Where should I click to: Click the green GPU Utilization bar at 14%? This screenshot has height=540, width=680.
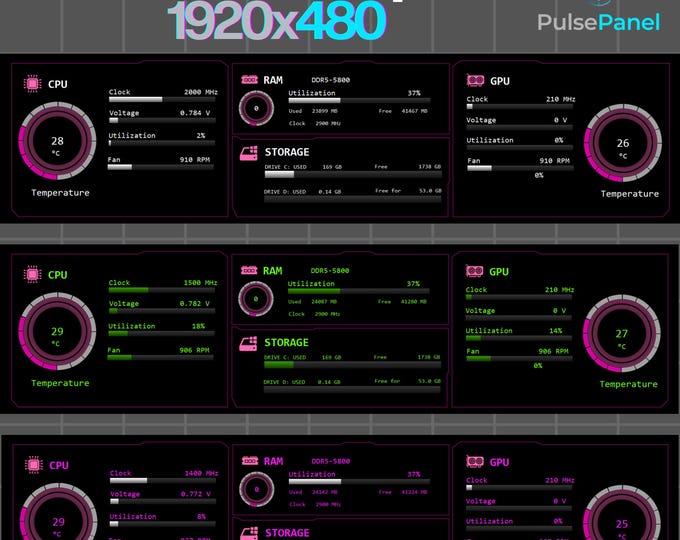tap(519, 338)
